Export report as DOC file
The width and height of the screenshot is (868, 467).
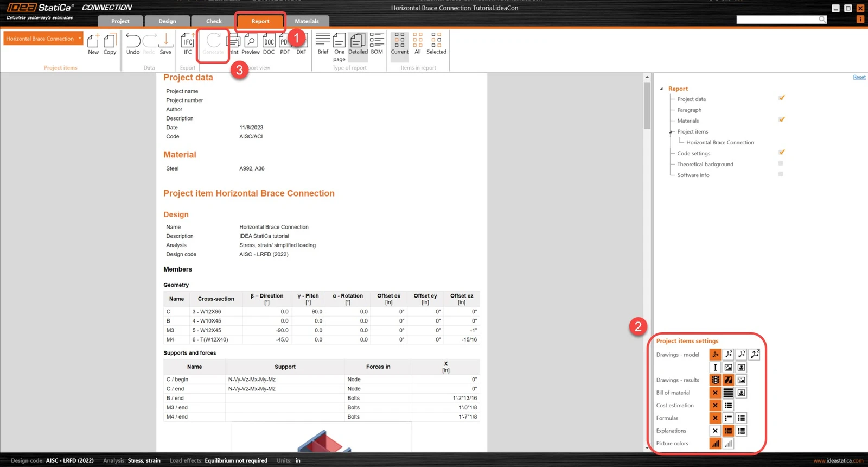pos(269,43)
